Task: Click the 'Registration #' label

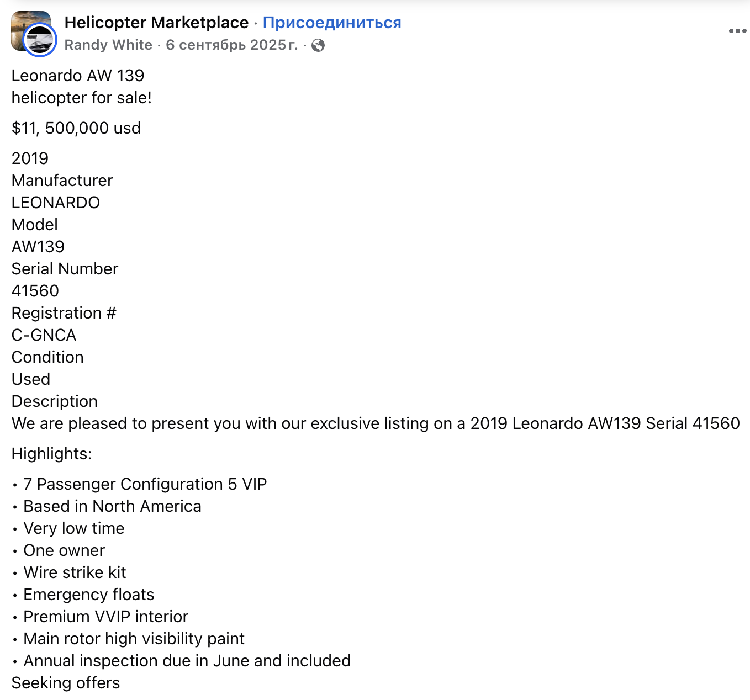Action: click(64, 313)
